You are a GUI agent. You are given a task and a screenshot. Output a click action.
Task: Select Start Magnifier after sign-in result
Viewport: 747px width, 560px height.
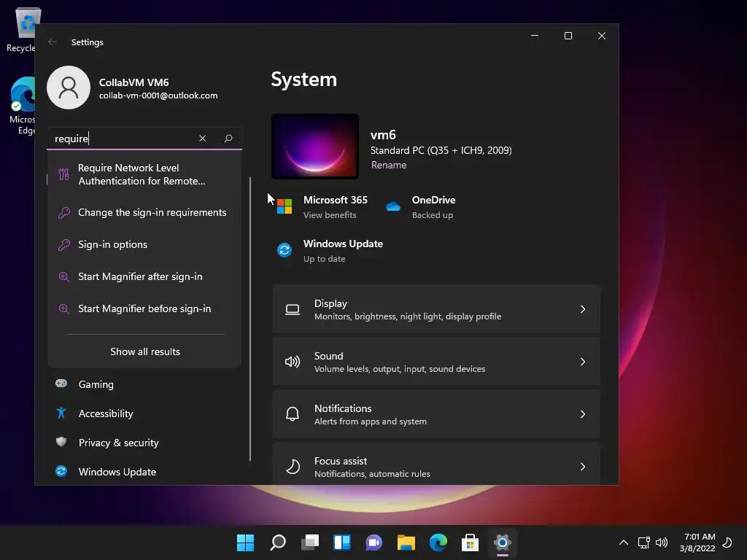click(144, 276)
